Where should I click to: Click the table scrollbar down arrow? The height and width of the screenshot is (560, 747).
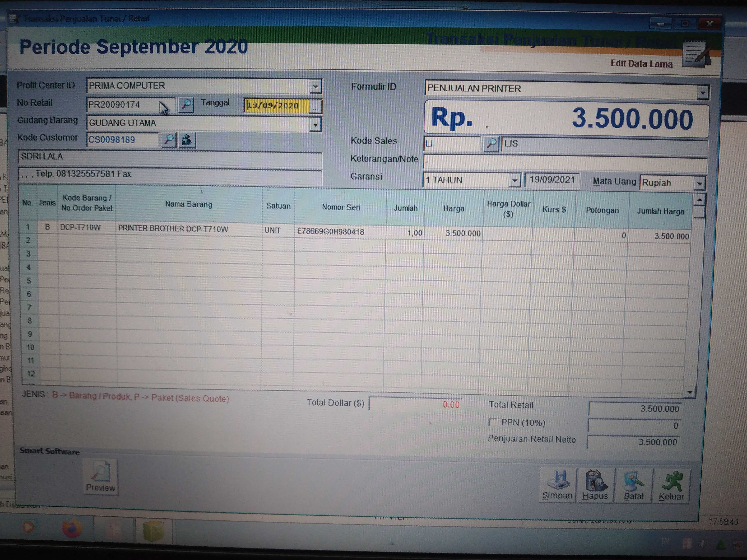coord(690,392)
